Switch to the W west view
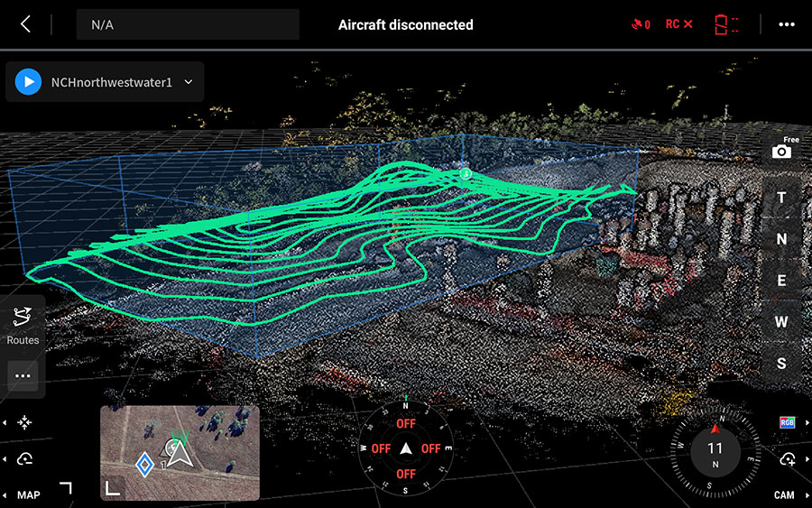 [781, 321]
